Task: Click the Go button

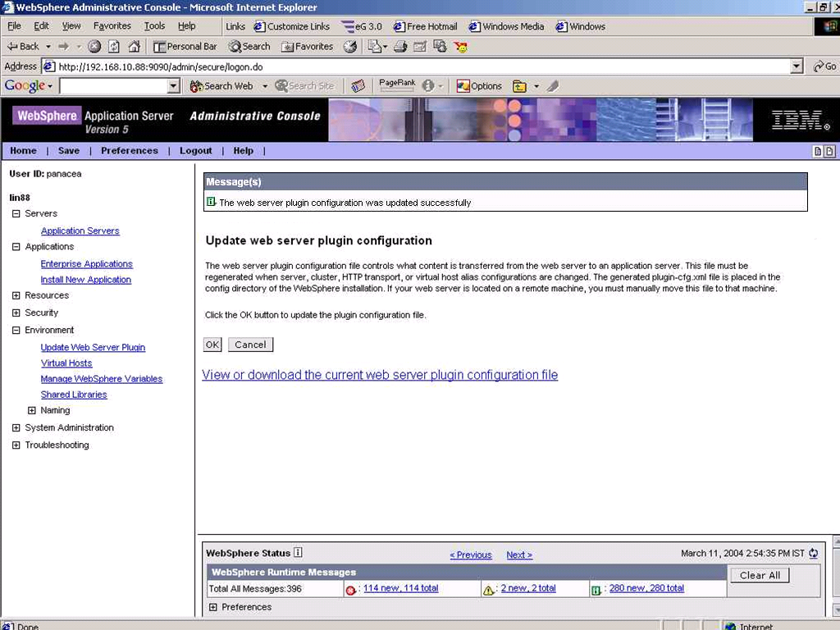Action: (x=824, y=66)
